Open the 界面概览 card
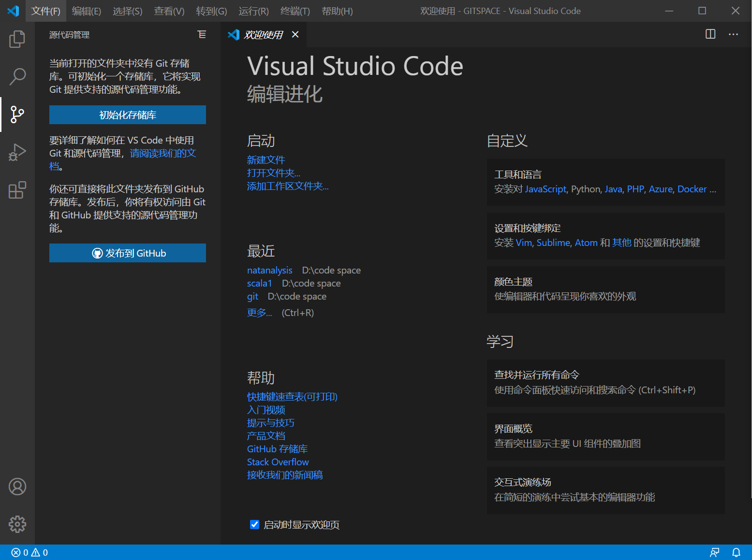The image size is (752, 560). (605, 436)
